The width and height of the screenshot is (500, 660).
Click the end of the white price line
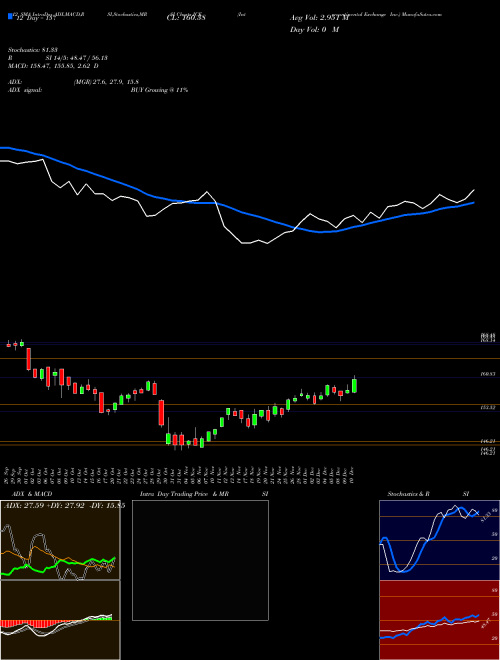click(x=474, y=190)
